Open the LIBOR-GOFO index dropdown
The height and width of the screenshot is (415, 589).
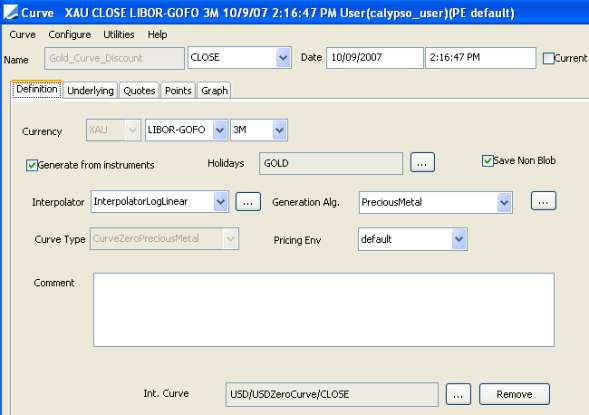coord(219,130)
